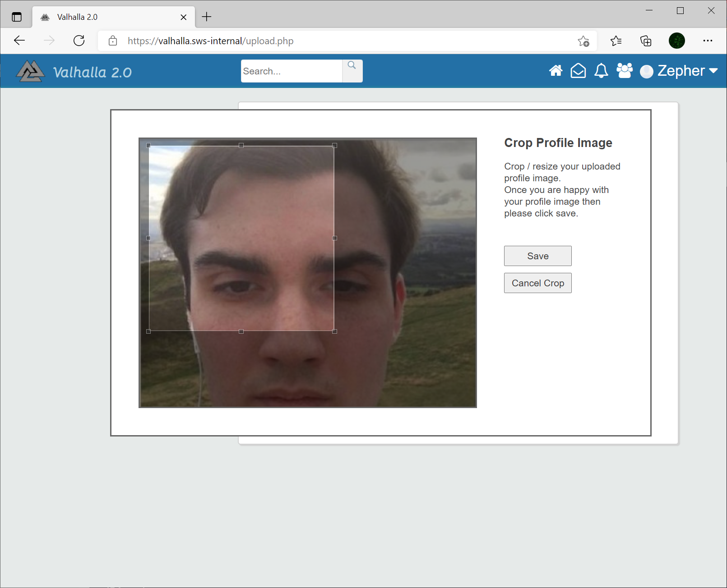727x588 pixels.
Task: Click the right-middle crop handle
Action: pos(334,238)
